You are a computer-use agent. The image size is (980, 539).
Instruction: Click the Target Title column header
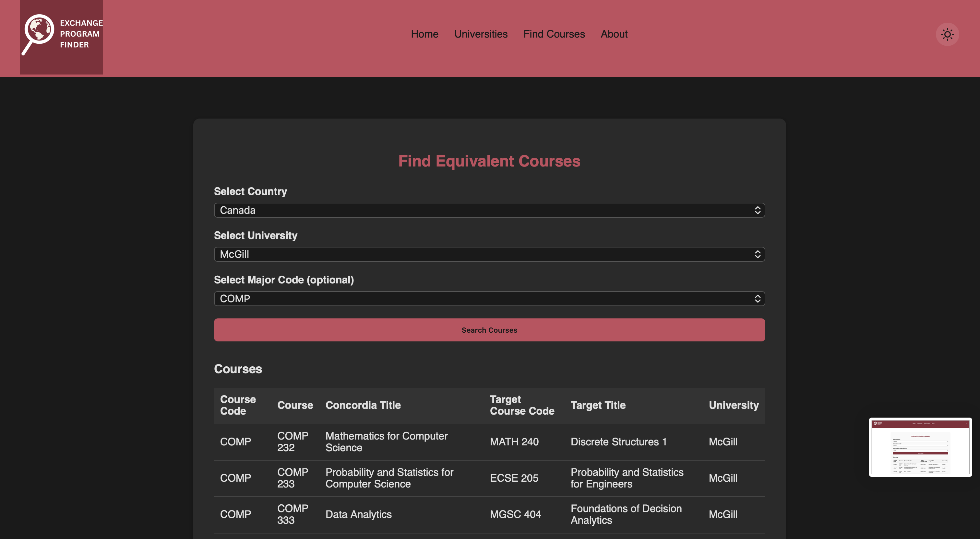(x=598, y=405)
